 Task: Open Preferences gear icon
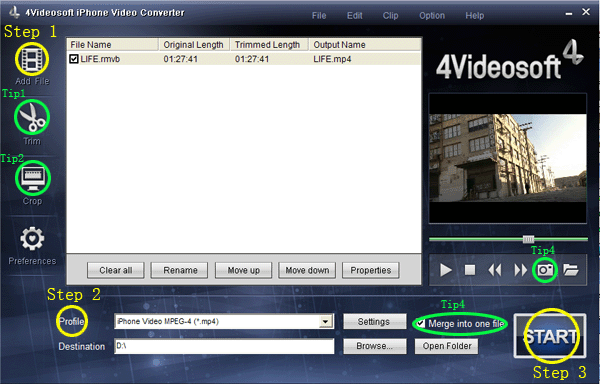pos(32,239)
